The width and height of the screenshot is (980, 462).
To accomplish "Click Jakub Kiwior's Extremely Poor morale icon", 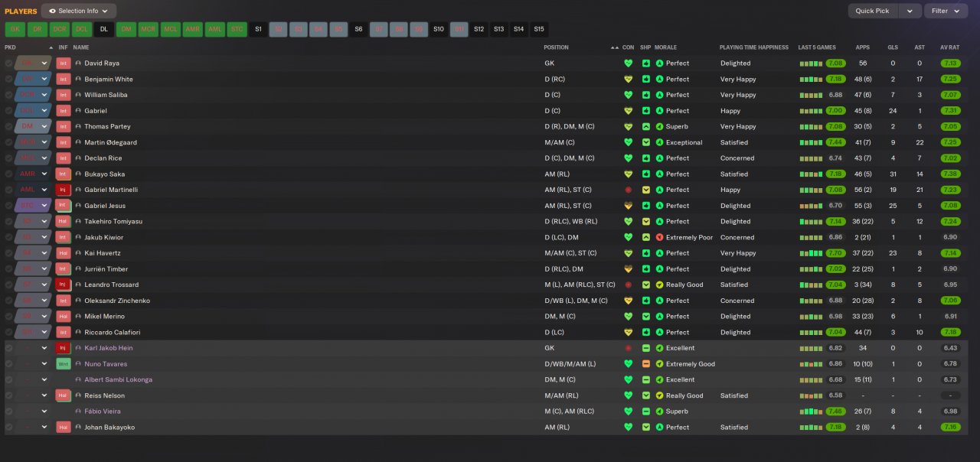I will point(659,237).
